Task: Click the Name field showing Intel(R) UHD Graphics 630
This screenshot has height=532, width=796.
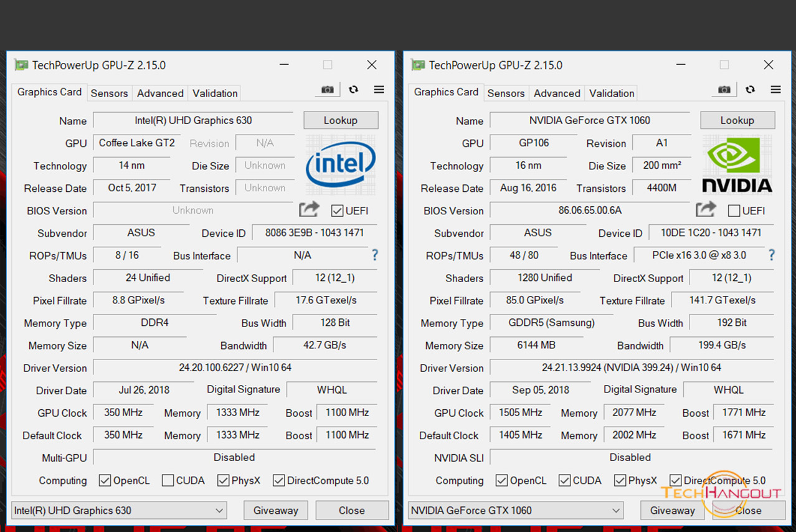Action: click(x=193, y=120)
